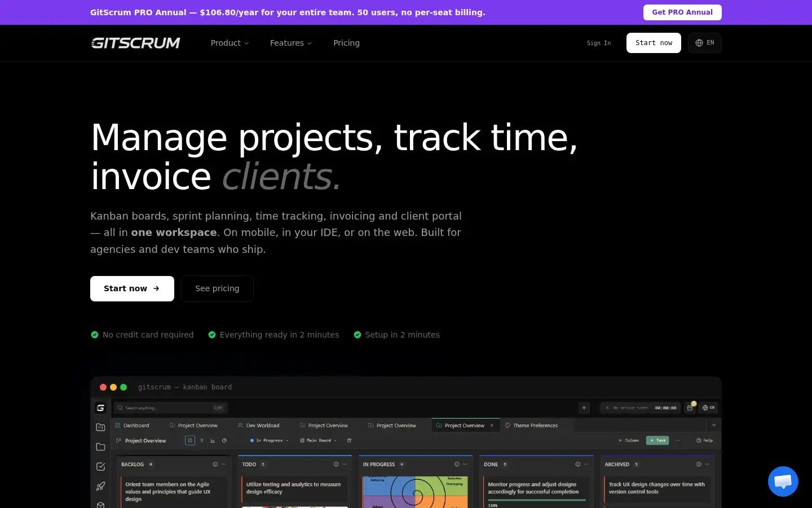Click the calendar icon with notification badge
The height and width of the screenshot is (508, 812).
pyautogui.click(x=690, y=407)
